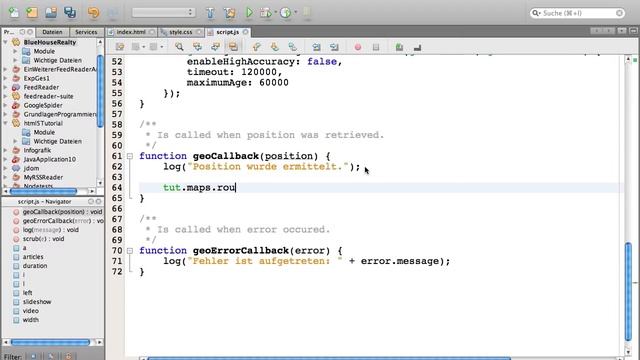The width and height of the screenshot is (640, 360).
Task: Click the Shift Line Right icon
Action: click(334, 47)
